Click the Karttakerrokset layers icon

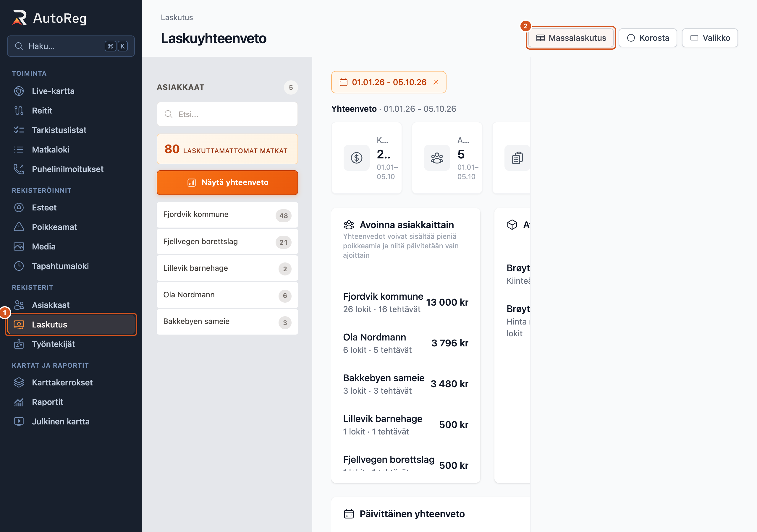click(x=19, y=382)
